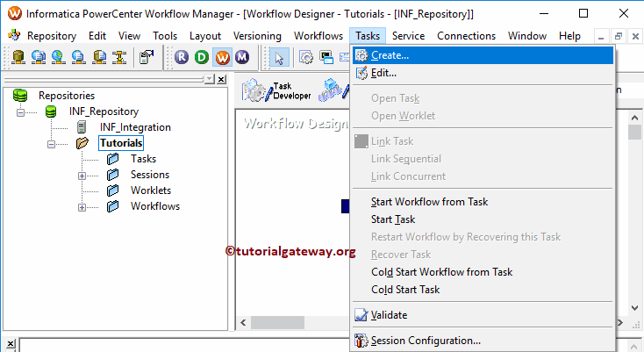Click the cylinder-with-page toolbar icon
Screen dimensions: 644x352
coord(99,57)
